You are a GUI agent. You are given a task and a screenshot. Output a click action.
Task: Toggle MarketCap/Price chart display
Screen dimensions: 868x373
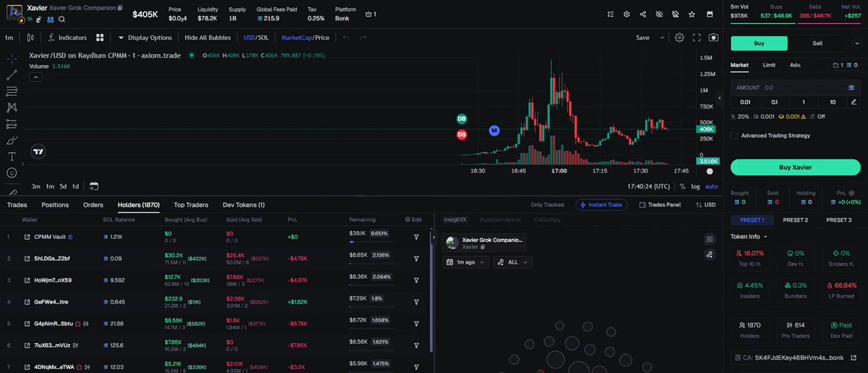pos(305,38)
